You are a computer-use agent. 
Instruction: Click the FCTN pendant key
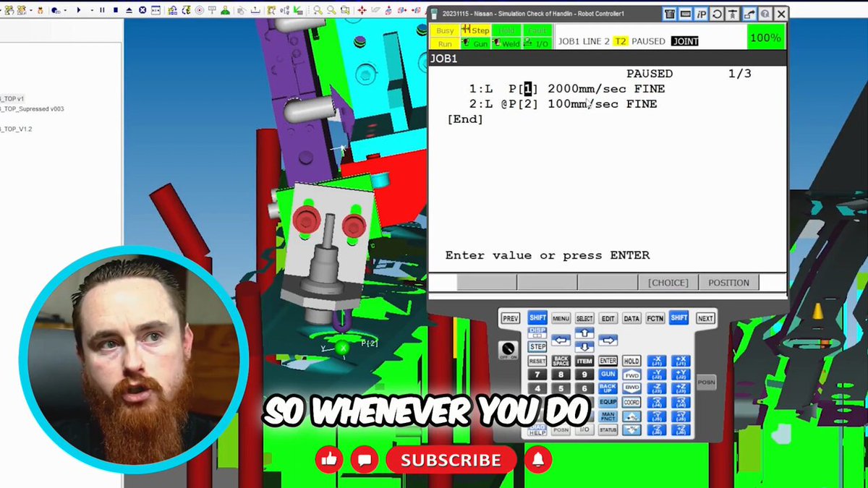(655, 318)
